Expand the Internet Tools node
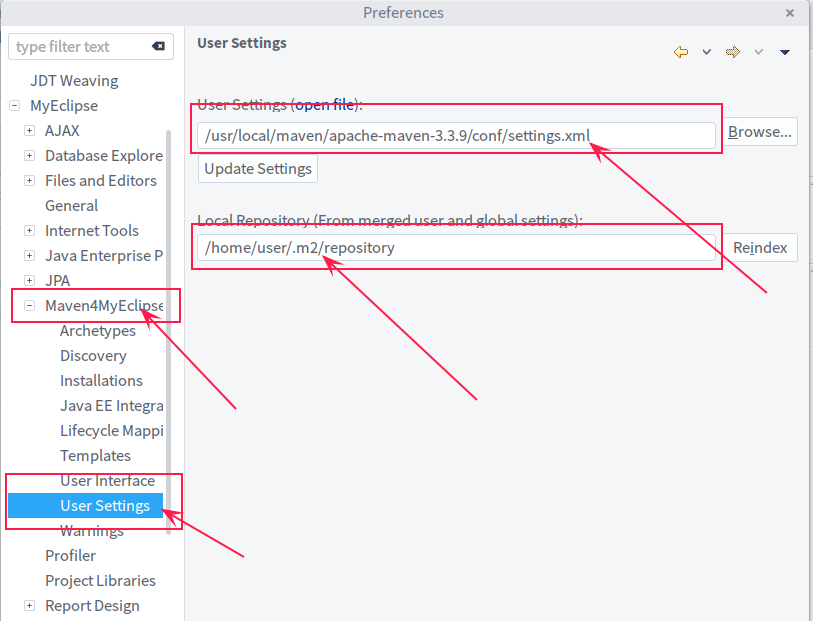813x621 pixels. pyautogui.click(x=30, y=231)
